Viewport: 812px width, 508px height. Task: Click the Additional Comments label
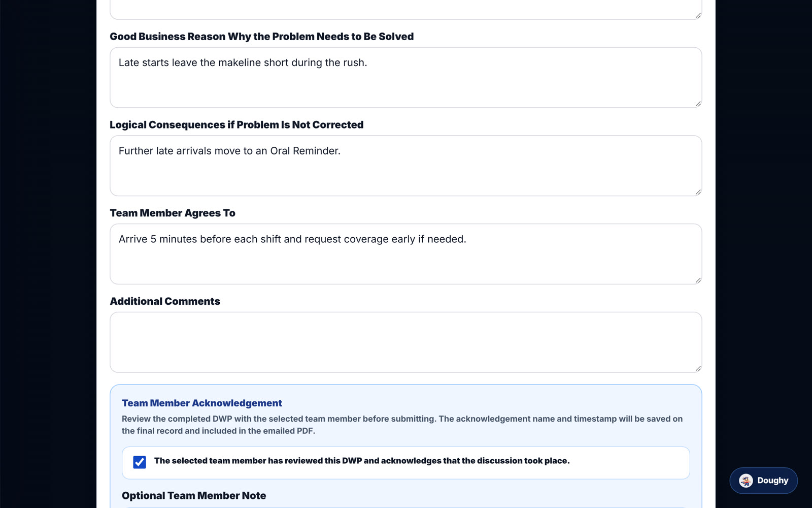(x=165, y=301)
